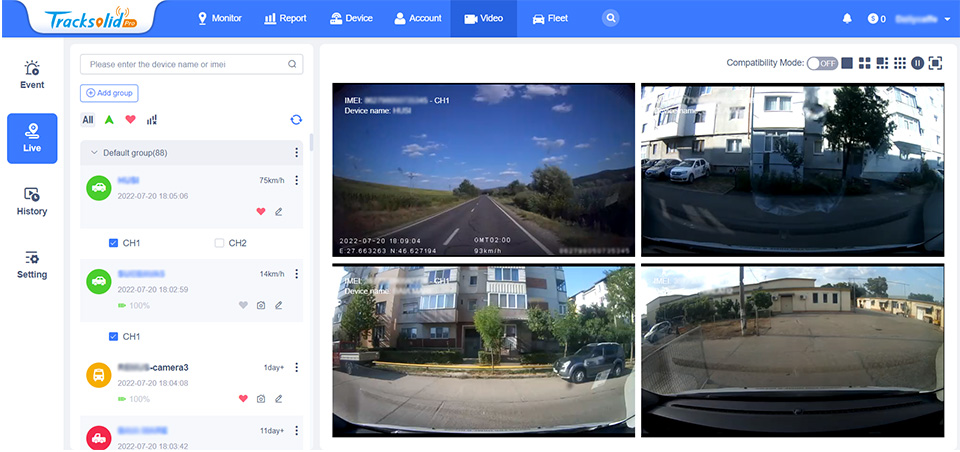Switch to four-grid video layout
The width and height of the screenshot is (960, 452).
[x=864, y=63]
